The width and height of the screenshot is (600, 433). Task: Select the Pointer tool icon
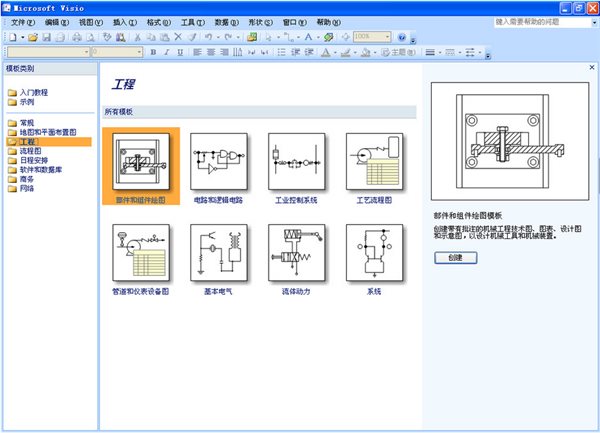coord(269,37)
